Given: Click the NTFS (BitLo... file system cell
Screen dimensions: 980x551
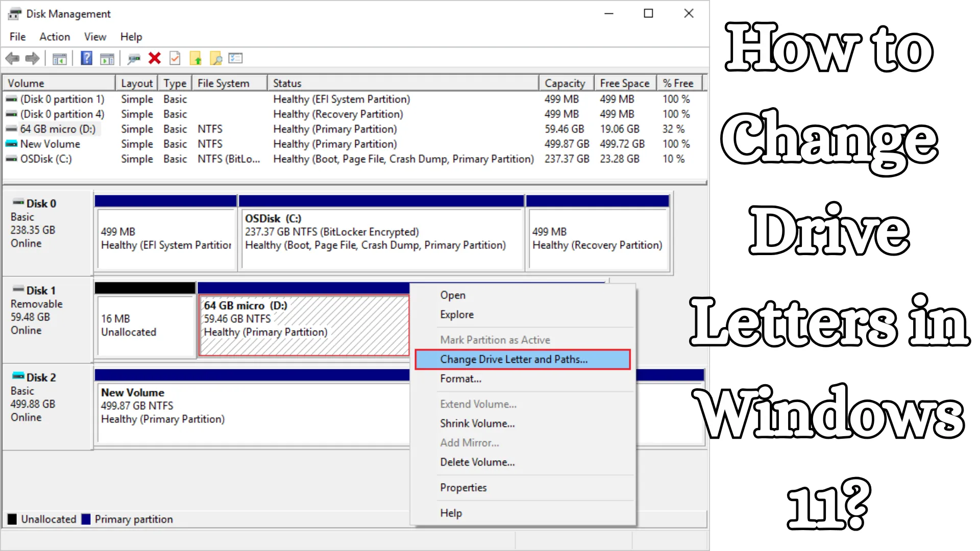Looking at the screenshot, I should click(x=229, y=159).
